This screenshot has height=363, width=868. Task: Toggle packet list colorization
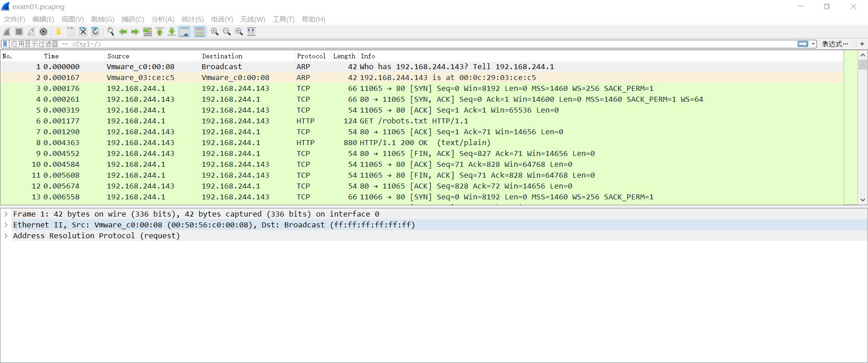coord(199,32)
